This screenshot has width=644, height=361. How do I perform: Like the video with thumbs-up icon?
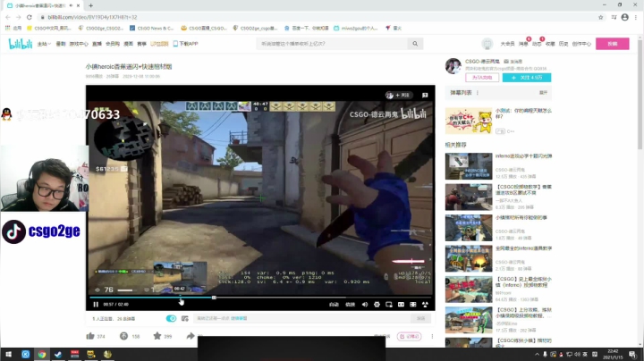90,336
